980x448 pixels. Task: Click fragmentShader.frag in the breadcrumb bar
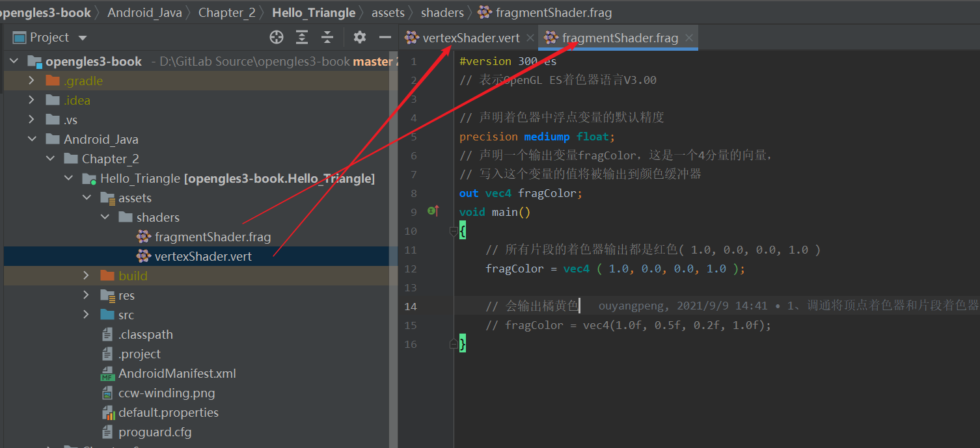(553, 12)
